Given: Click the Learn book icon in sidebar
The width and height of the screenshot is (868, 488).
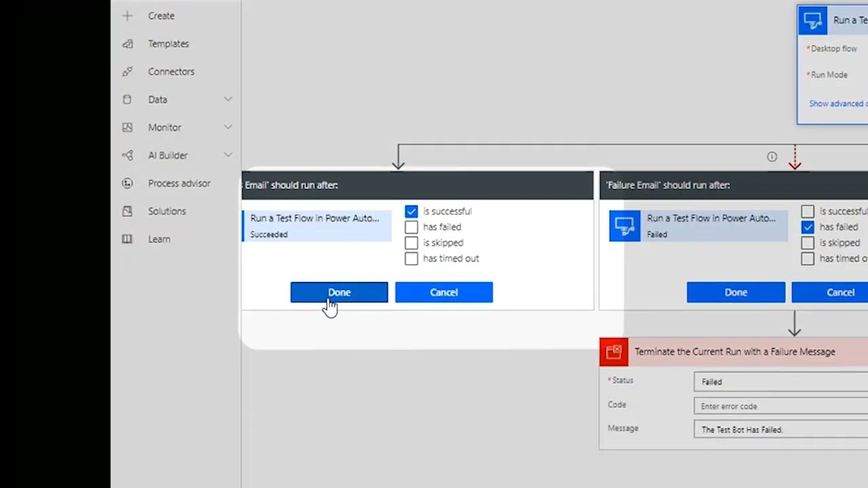Looking at the screenshot, I should point(127,239).
